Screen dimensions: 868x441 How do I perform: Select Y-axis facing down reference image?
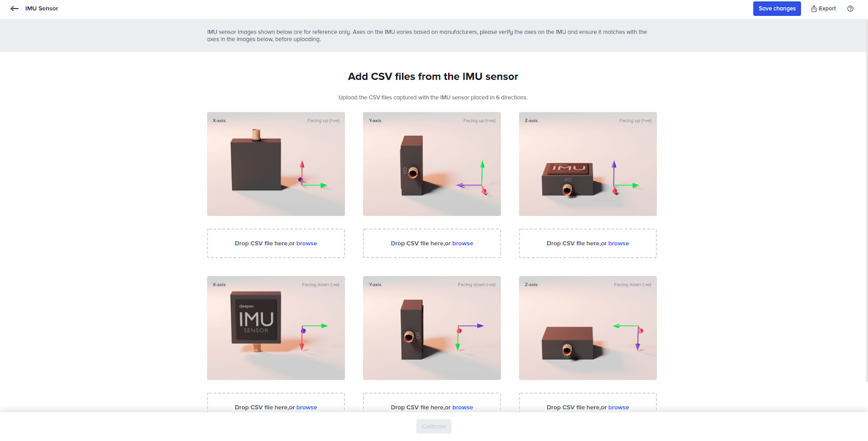(432, 328)
